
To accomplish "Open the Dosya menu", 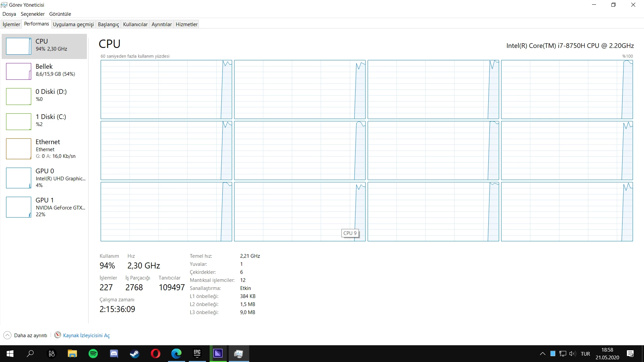I will pos(9,14).
